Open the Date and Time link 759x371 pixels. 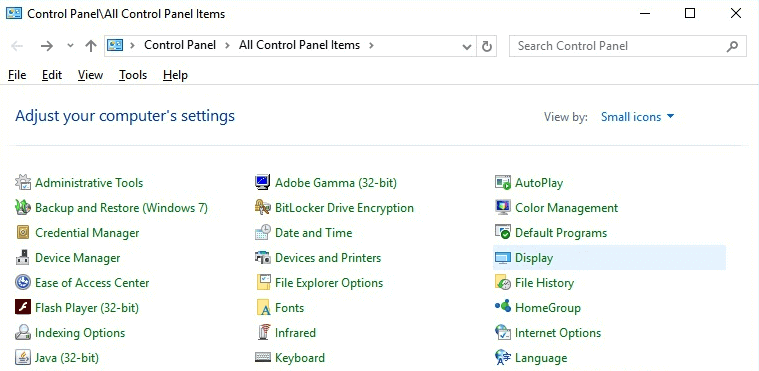click(x=313, y=233)
